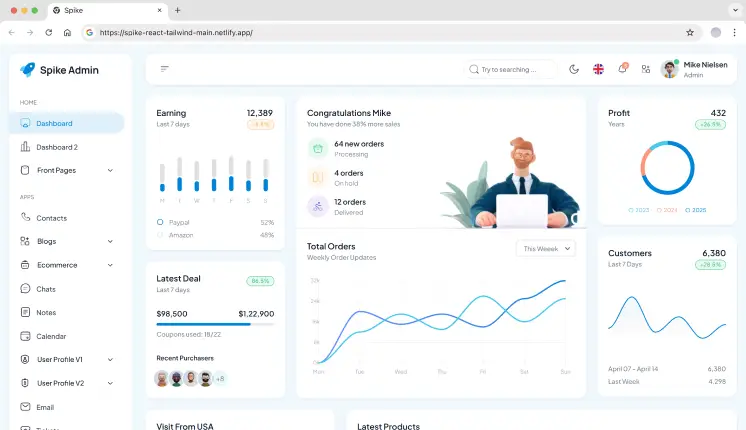Open This Week dropdown in Total Orders

(x=546, y=249)
